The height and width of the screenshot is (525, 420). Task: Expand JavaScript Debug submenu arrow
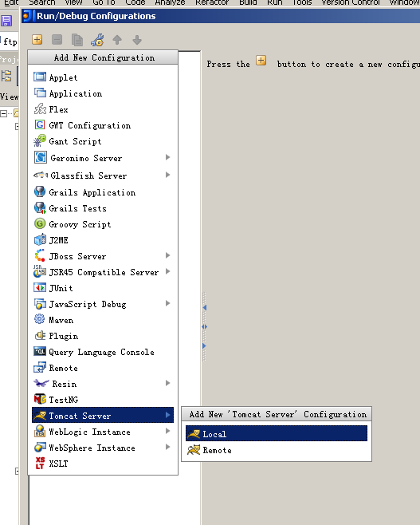point(168,303)
